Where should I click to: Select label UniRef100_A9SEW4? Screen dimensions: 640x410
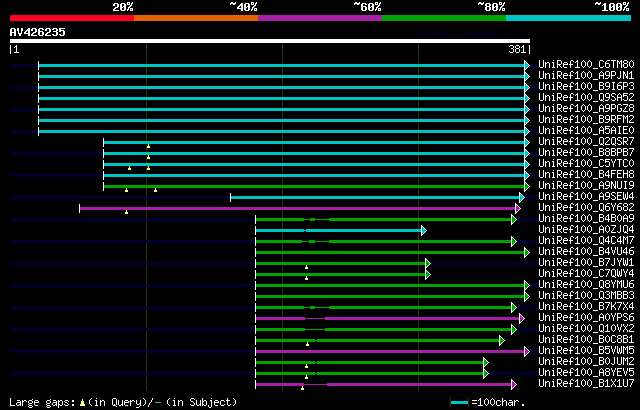[x=586, y=196]
